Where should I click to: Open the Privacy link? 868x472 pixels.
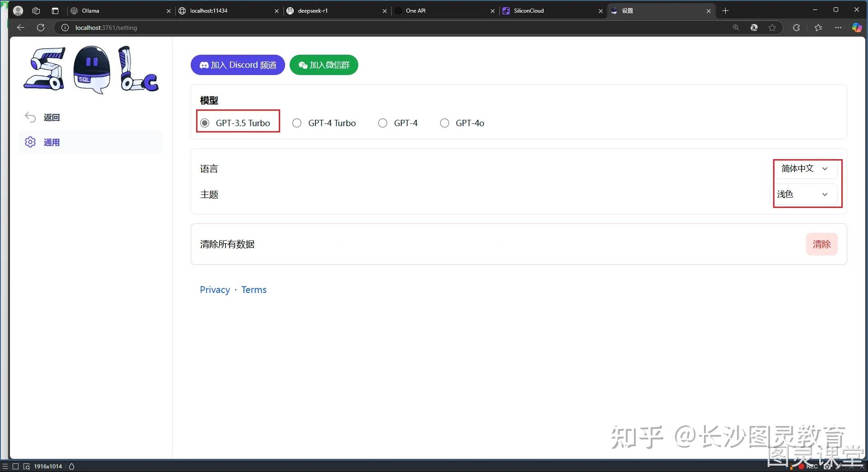(215, 289)
